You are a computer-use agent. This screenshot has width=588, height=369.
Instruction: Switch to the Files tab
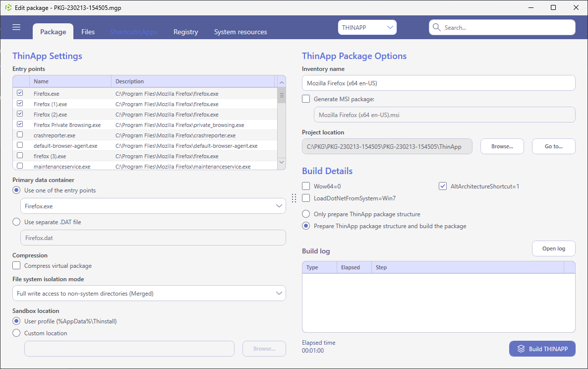[88, 32]
